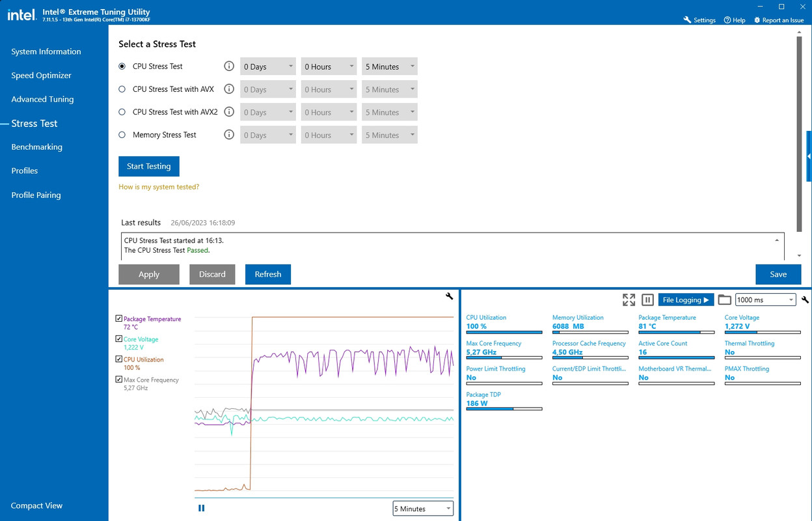The height and width of the screenshot is (521, 812).
Task: Change graph time span 5 Minutes dropdown
Action: [423, 509]
